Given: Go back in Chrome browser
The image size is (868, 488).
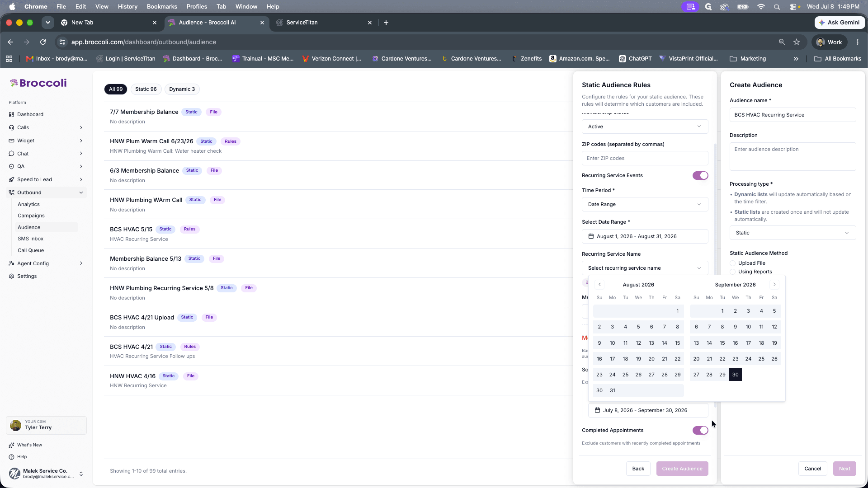Looking at the screenshot, I should (x=10, y=42).
